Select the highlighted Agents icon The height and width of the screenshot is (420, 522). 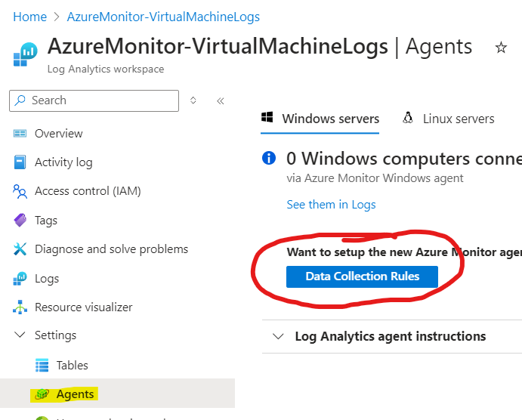point(42,394)
